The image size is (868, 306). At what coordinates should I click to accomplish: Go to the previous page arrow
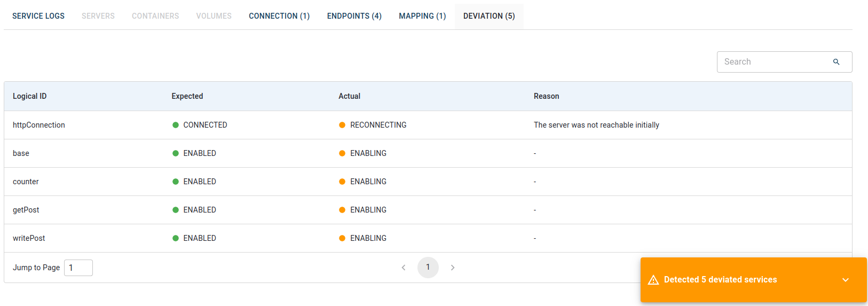click(x=404, y=268)
